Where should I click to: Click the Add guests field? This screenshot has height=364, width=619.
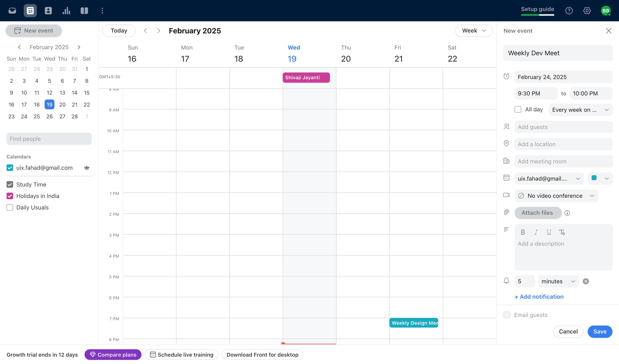(564, 127)
